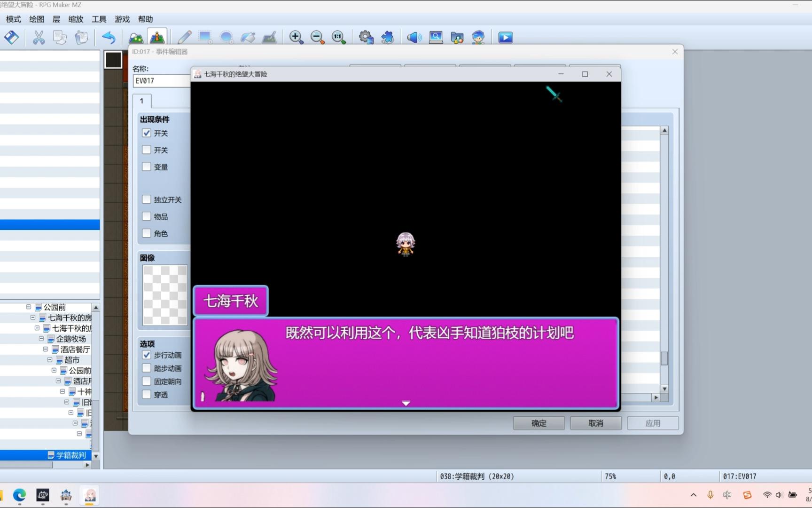
Task: Select the Pencil drawing tool
Action: coord(184,37)
